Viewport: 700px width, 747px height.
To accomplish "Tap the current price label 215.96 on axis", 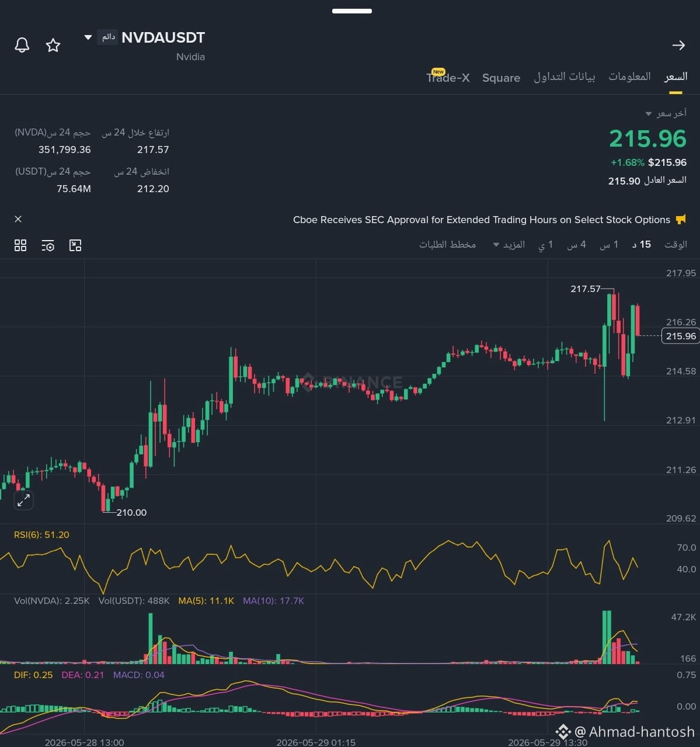I will tap(681, 336).
